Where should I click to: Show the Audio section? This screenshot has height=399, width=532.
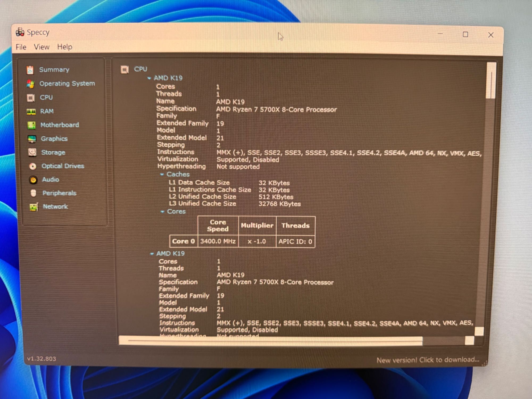[51, 180]
